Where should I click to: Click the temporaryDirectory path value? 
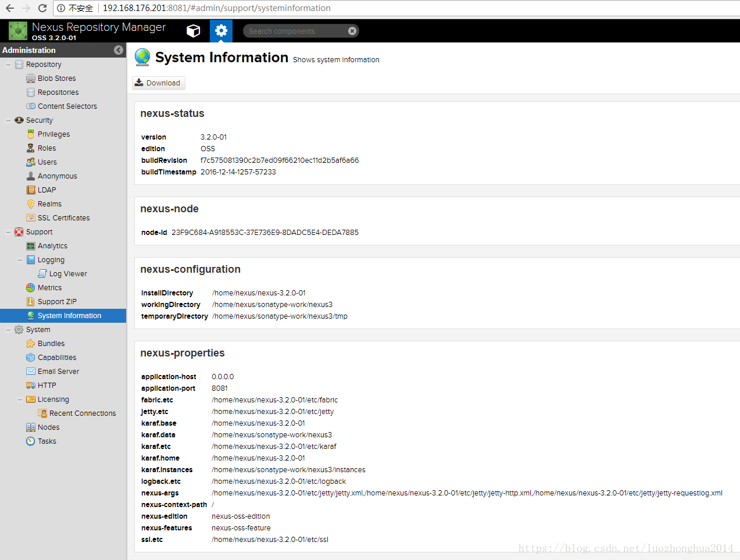point(280,316)
